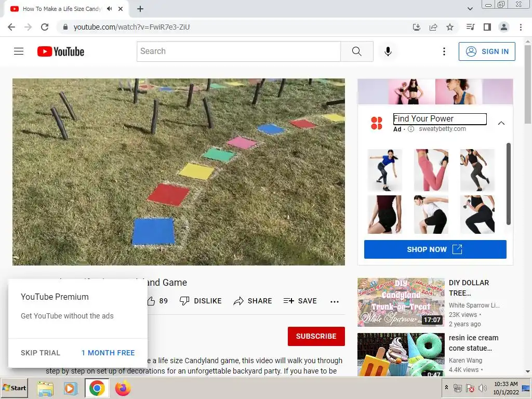The width and height of the screenshot is (532, 399).
Task: Click White Sparrow Li... channel name
Action: click(474, 305)
